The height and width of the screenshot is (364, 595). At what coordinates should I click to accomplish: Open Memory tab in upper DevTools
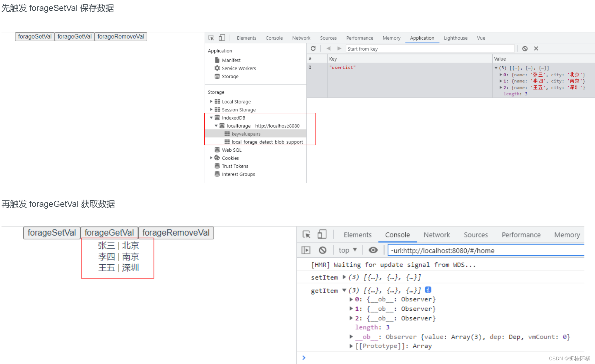point(392,38)
